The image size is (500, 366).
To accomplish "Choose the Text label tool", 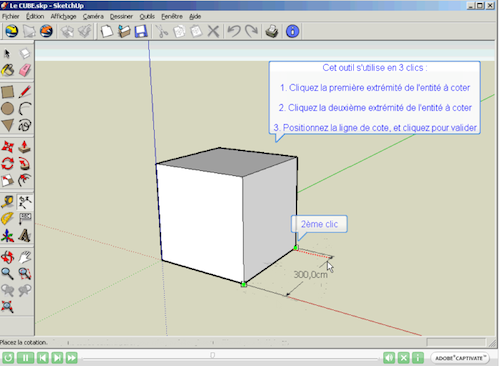I will [x=25, y=219].
